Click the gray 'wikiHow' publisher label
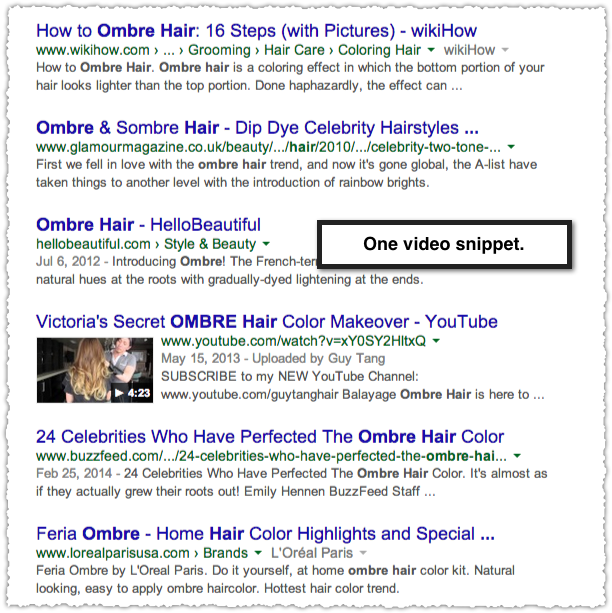Screen dimensions: 612x613 (x=469, y=50)
